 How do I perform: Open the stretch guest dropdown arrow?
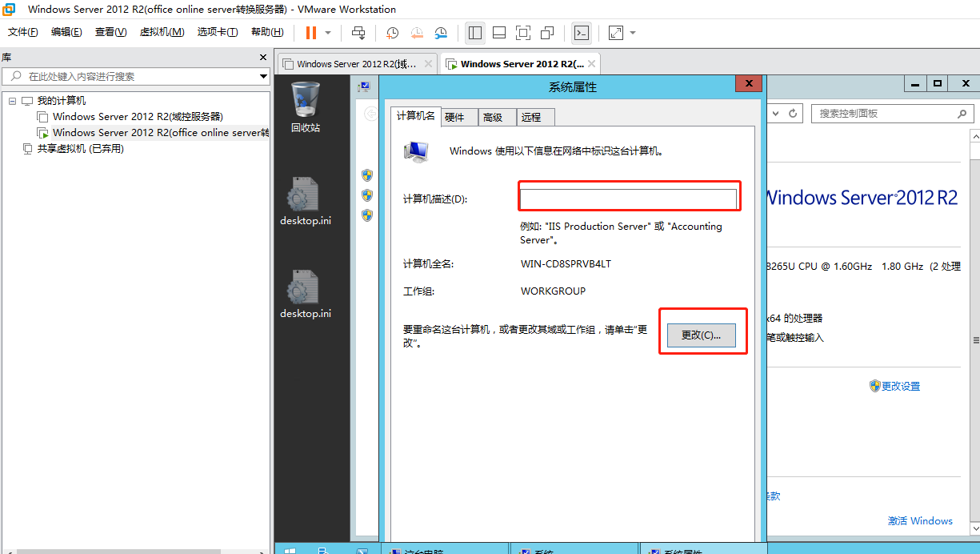point(633,33)
